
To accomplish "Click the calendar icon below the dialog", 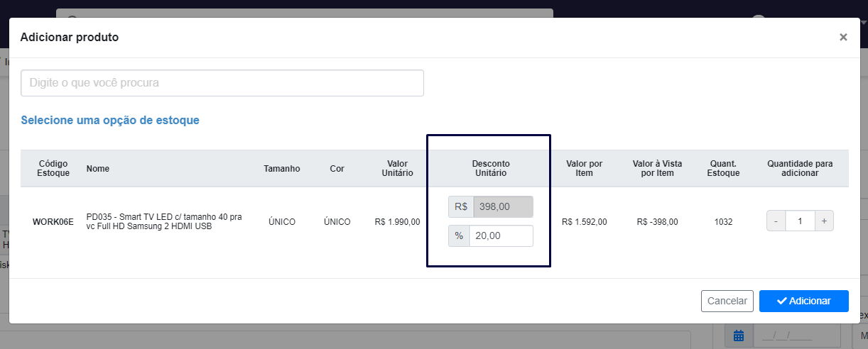I will click(739, 336).
